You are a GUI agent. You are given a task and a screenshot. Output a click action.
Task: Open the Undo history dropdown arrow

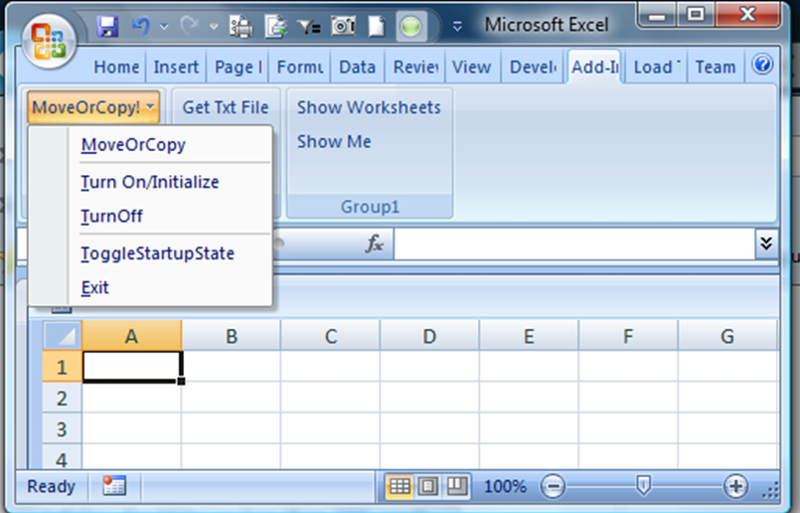coord(164,26)
